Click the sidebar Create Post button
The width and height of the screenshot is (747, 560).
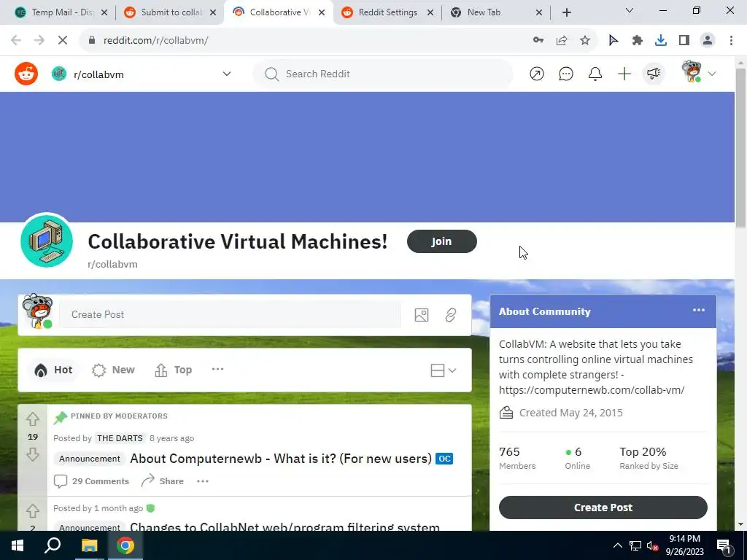pyautogui.click(x=603, y=507)
